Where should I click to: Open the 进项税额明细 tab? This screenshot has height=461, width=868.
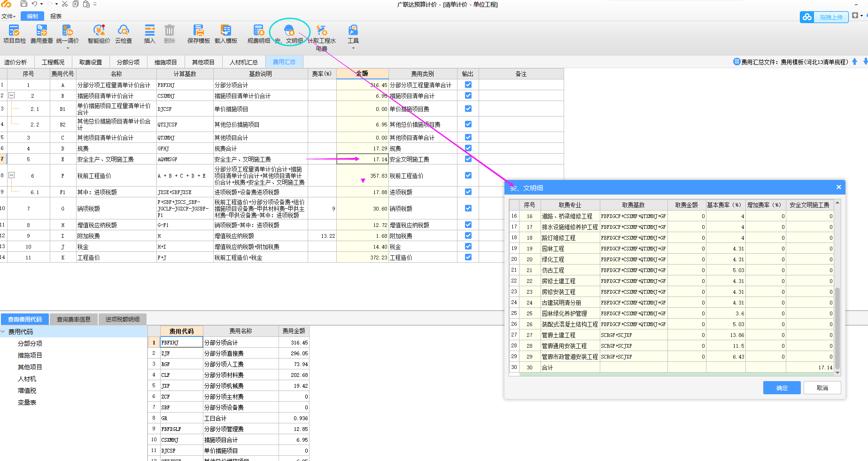(123, 320)
